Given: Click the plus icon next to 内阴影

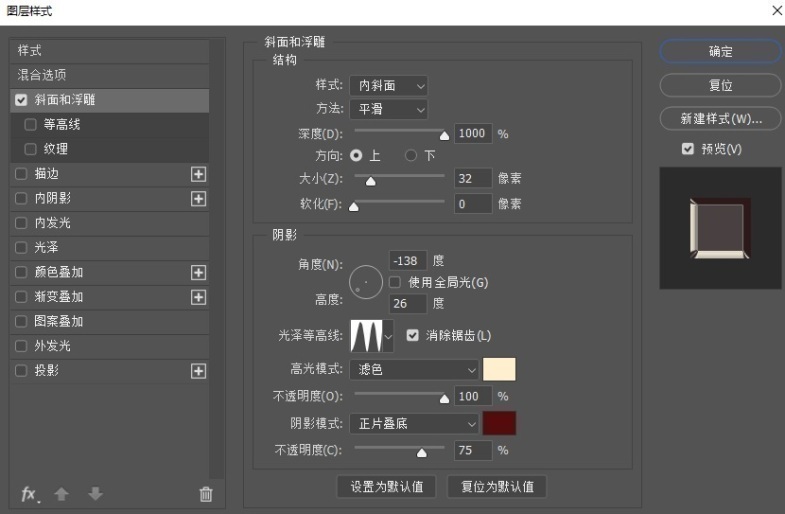Looking at the screenshot, I should (198, 199).
